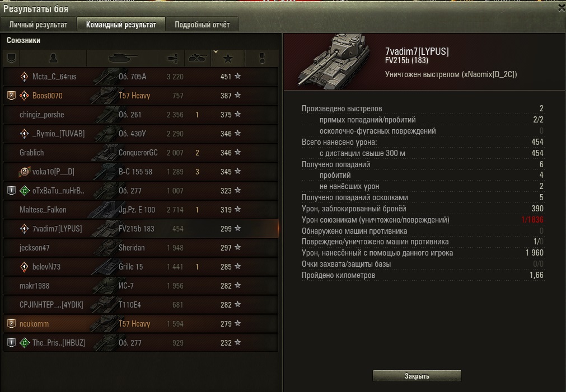Viewport: 566px width, 392px height.
Task: Open the Личный результат tab
Action: coord(38,25)
